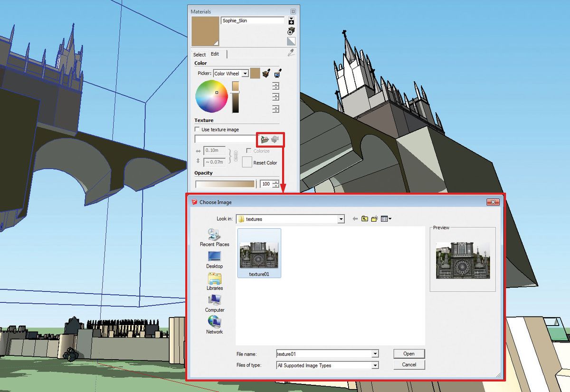570x392 pixels.
Task: Click the Edit tab in Materials panel
Action: [x=215, y=54]
